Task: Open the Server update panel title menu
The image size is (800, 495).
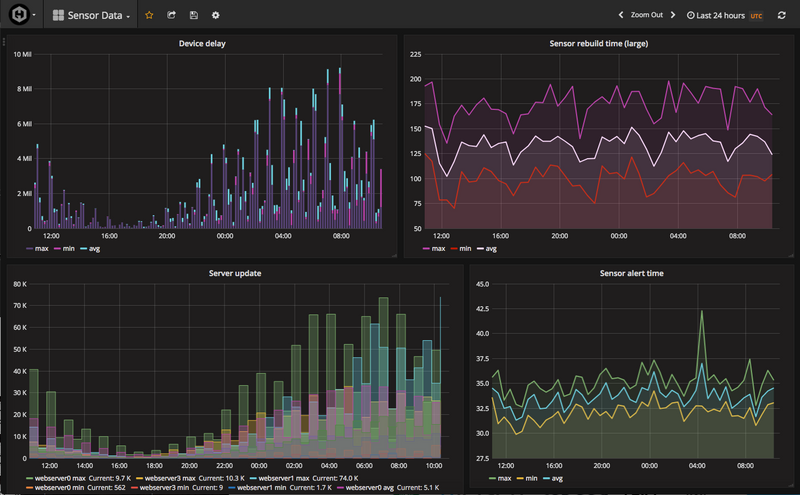Action: (234, 272)
